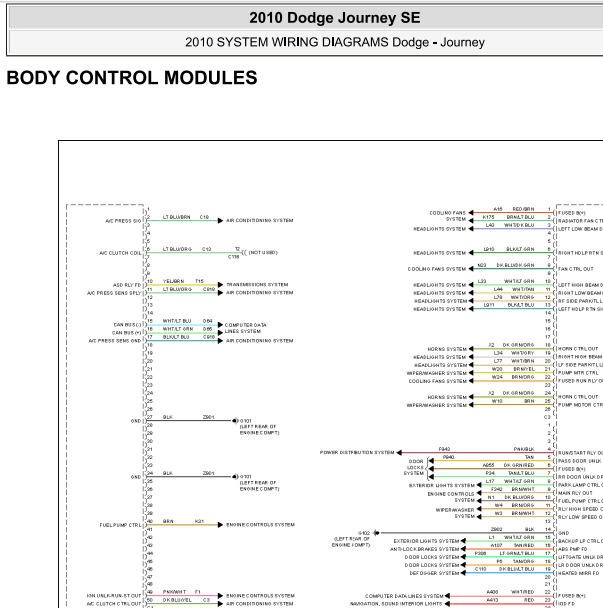Select the 'MAIN RLY OUT' pin label
The image size is (603, 608).
coord(575,493)
